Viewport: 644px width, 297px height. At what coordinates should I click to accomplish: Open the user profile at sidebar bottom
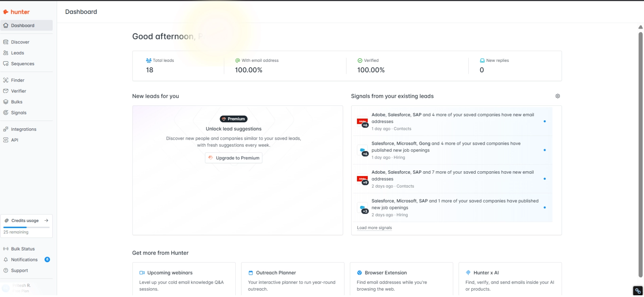coord(26,288)
